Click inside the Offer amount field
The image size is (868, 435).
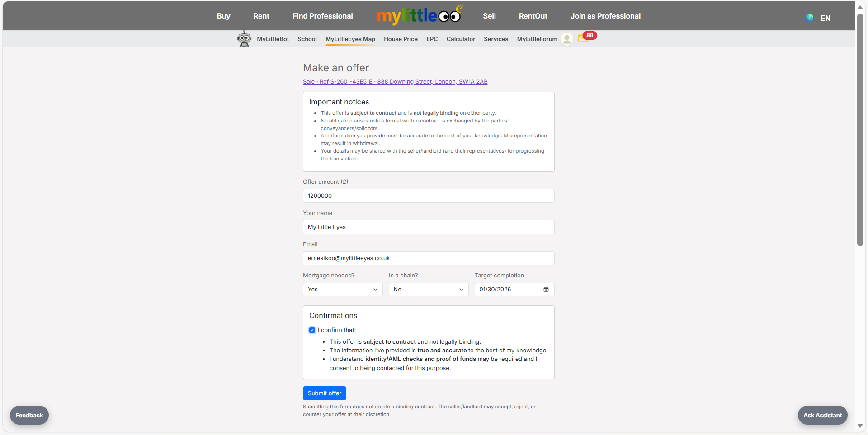click(x=428, y=196)
